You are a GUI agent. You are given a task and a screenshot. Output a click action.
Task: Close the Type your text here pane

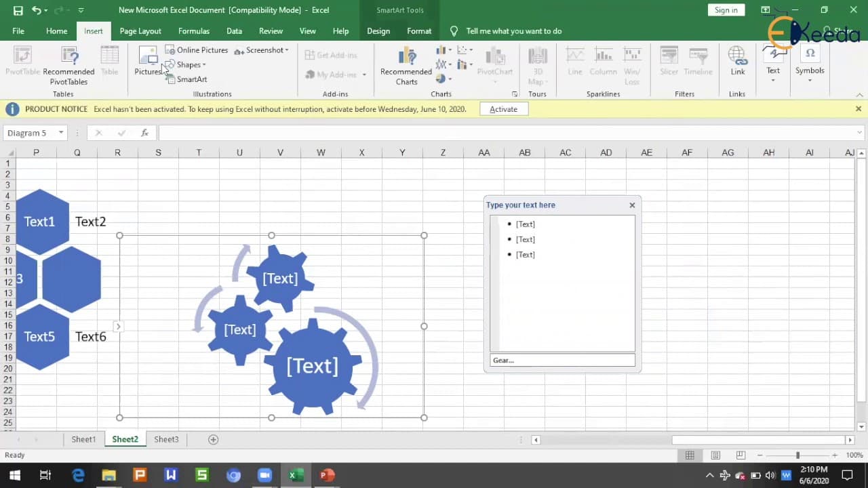pyautogui.click(x=632, y=205)
